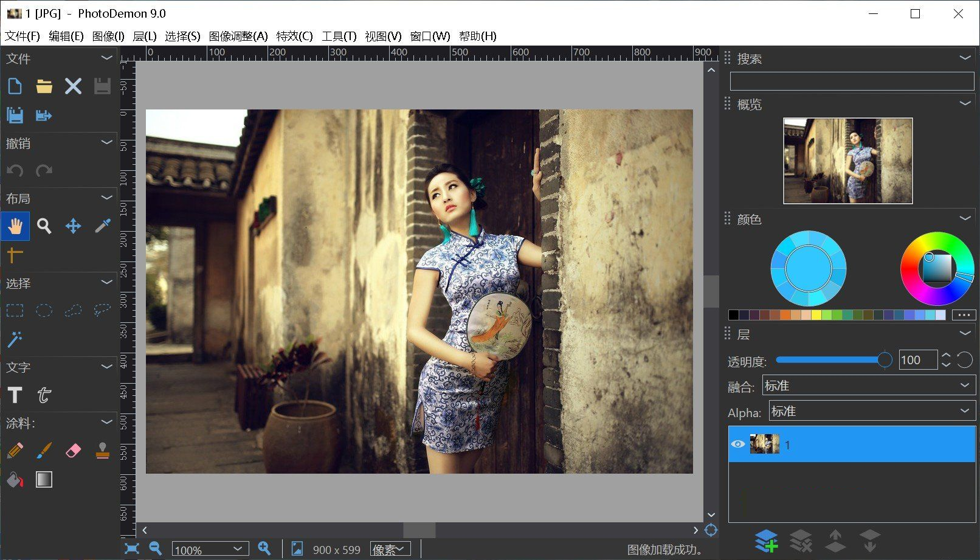The height and width of the screenshot is (560, 980).
Task: Open the Alpha mode dropdown
Action: click(872, 411)
